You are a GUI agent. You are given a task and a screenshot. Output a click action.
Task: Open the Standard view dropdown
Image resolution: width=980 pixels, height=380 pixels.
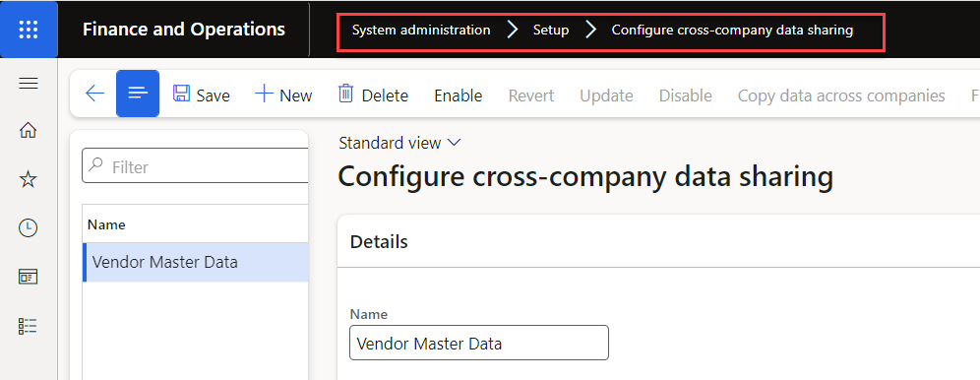[400, 143]
